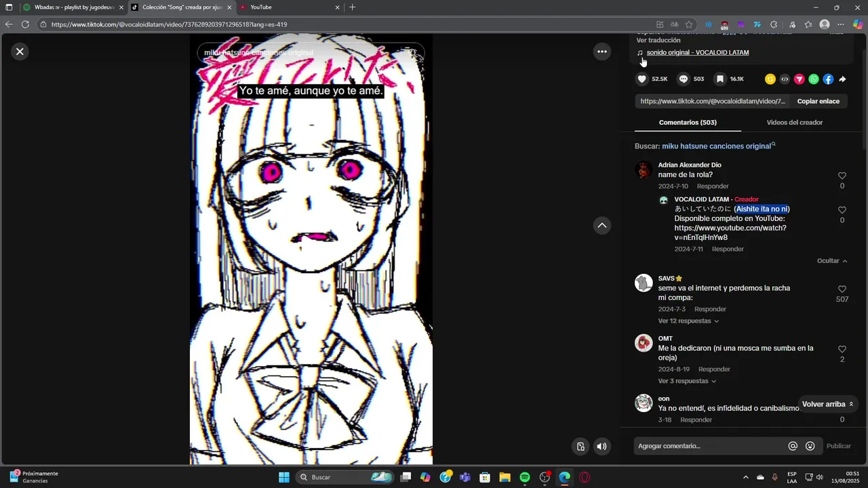Share to WhatsApp icon
The height and width of the screenshot is (488, 868).
[x=814, y=79]
